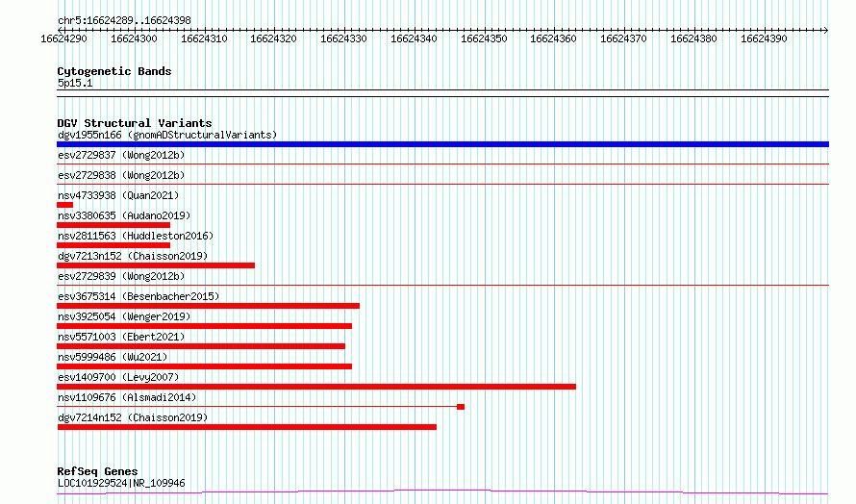
Task: Open esv2729839 (Wong2012b) variant label
Action: (121, 276)
